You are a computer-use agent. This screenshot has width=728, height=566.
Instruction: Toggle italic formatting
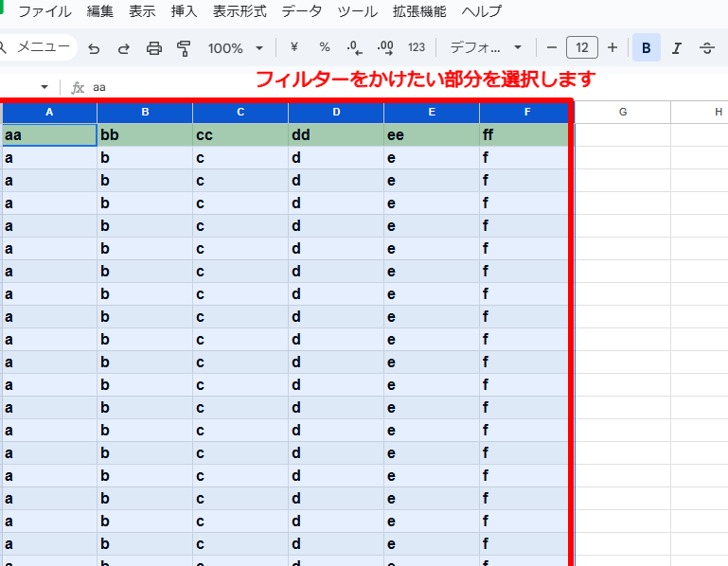(x=677, y=48)
